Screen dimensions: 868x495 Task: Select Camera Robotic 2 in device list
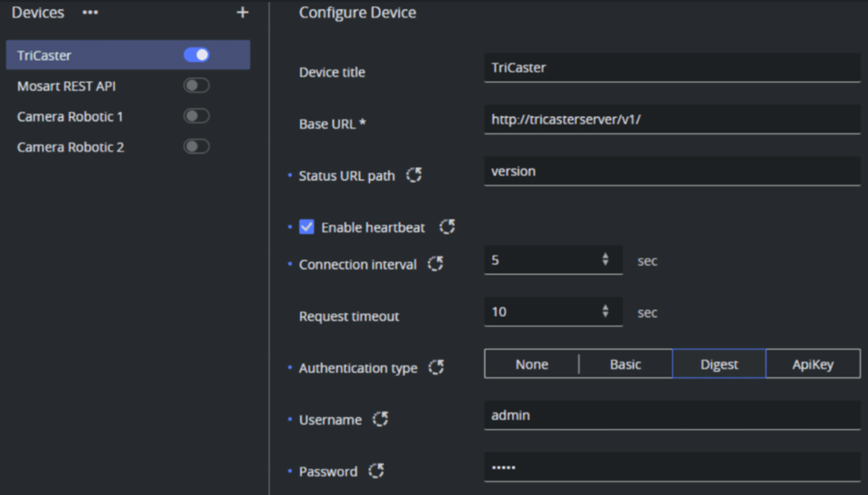71,147
